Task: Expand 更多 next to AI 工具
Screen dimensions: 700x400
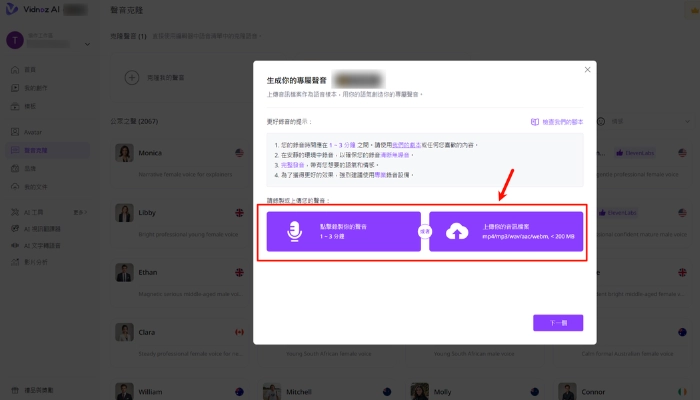Action: pos(80,212)
